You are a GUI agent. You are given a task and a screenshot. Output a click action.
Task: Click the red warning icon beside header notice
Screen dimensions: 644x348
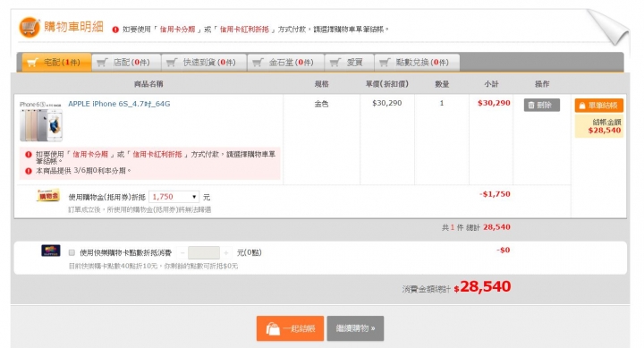115,30
